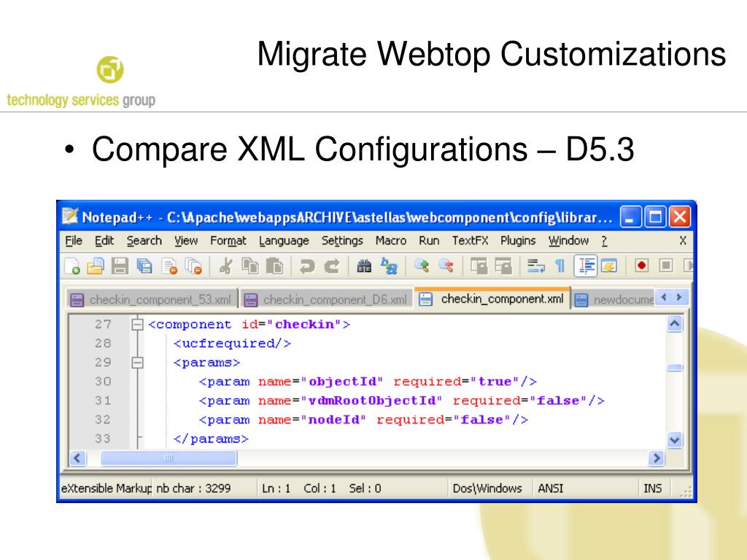Open the Macro menu
747x560 pixels.
tap(391, 241)
